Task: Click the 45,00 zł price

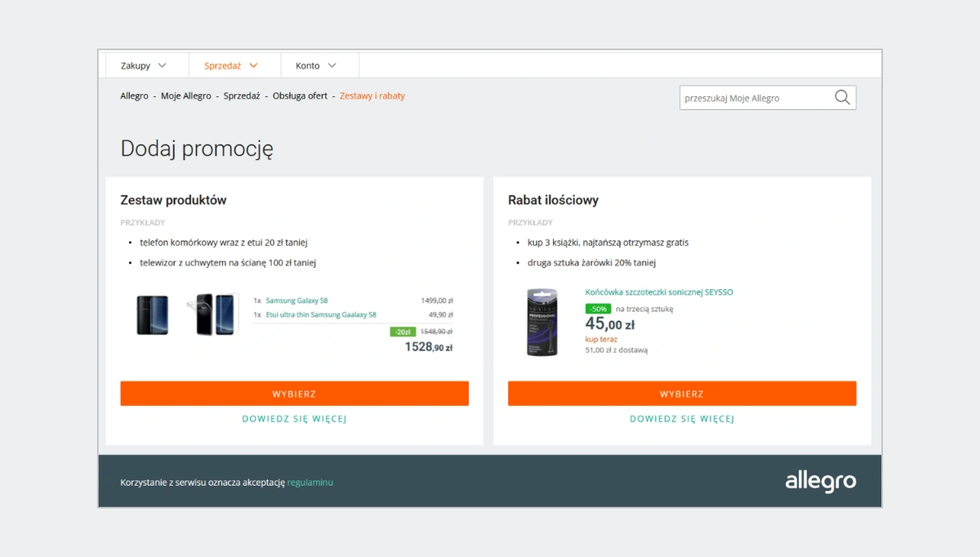Action: [610, 324]
